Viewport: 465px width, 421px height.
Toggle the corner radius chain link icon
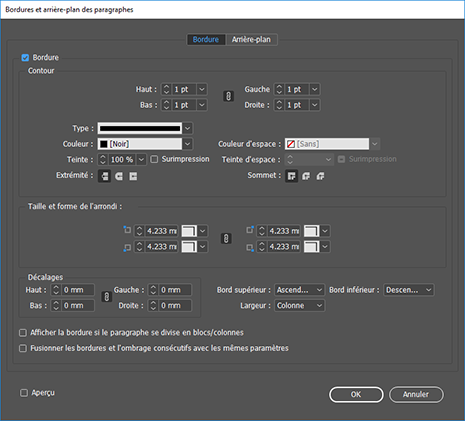pyautogui.click(x=226, y=239)
